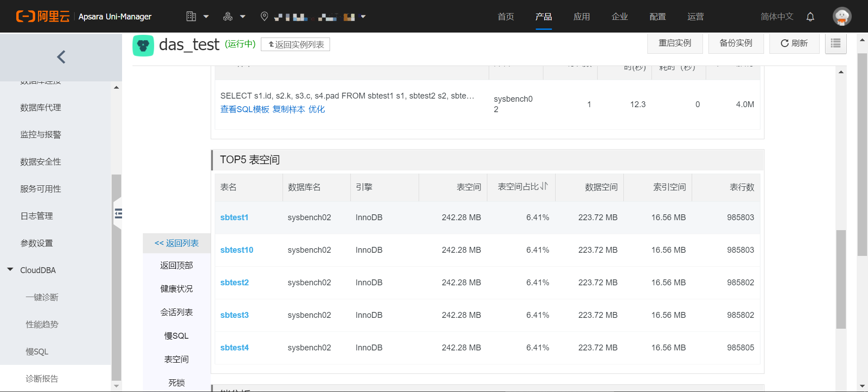Expand the organization dropdown arrow
This screenshot has height=392, width=868.
[x=206, y=17]
